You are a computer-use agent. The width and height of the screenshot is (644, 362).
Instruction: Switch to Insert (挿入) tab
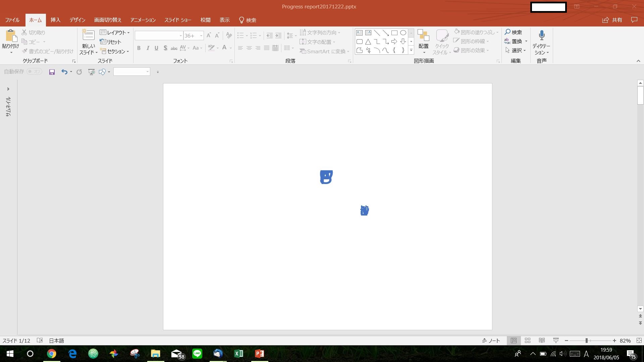coord(55,20)
